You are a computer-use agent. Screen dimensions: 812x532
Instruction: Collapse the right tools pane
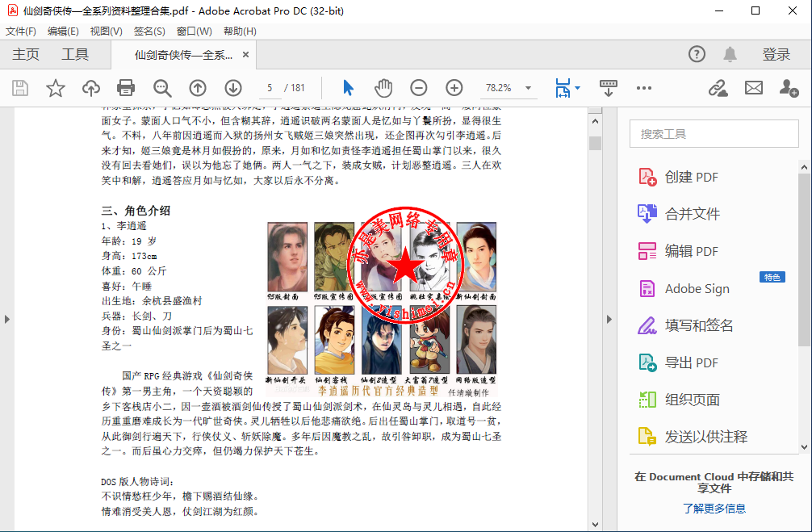click(609, 319)
